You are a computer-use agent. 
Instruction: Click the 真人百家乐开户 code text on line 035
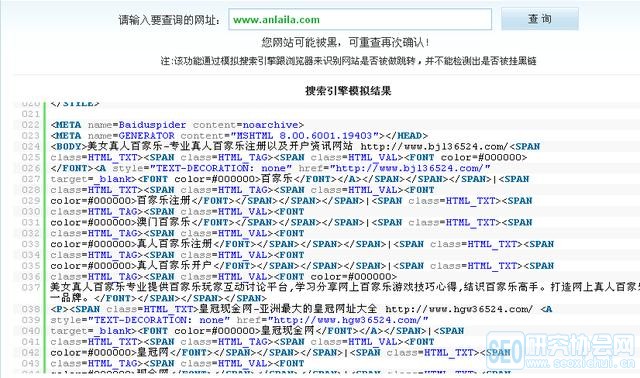tap(175, 266)
